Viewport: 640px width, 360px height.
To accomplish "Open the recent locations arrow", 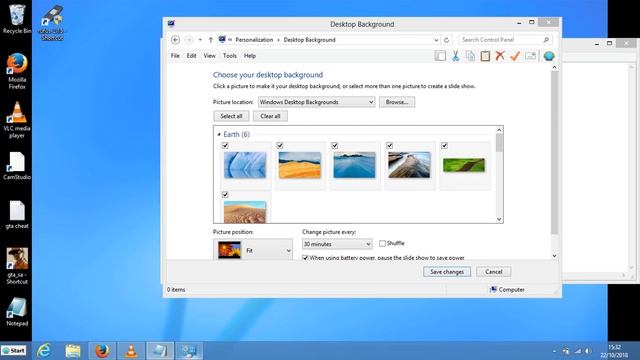I will click(200, 40).
